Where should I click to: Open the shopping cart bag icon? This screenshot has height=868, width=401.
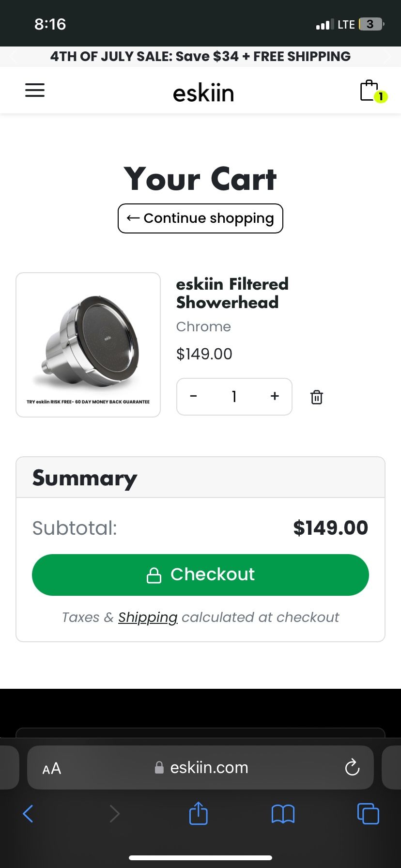pyautogui.click(x=369, y=90)
